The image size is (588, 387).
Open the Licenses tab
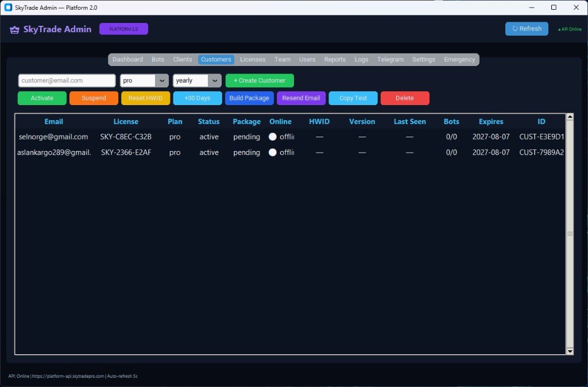click(253, 60)
